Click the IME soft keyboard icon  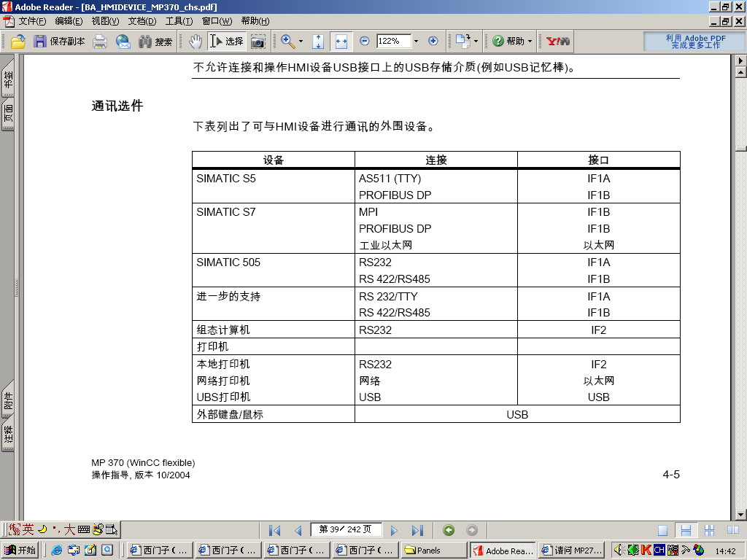tap(84, 529)
